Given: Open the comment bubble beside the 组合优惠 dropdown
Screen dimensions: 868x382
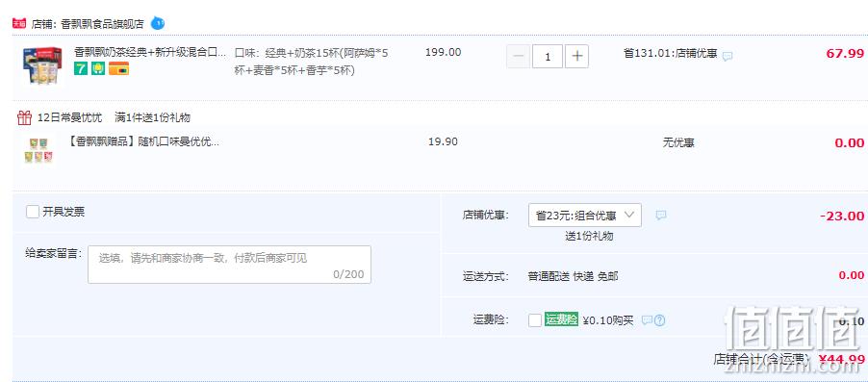Looking at the screenshot, I should tap(661, 216).
